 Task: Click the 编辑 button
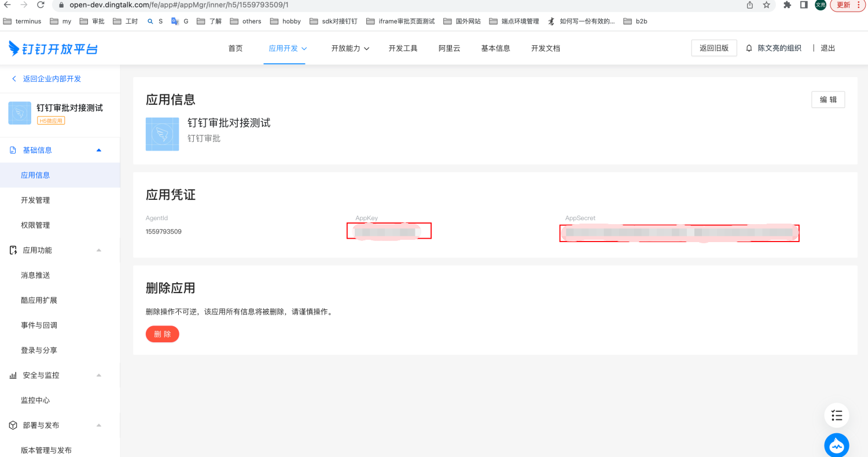[x=828, y=100]
